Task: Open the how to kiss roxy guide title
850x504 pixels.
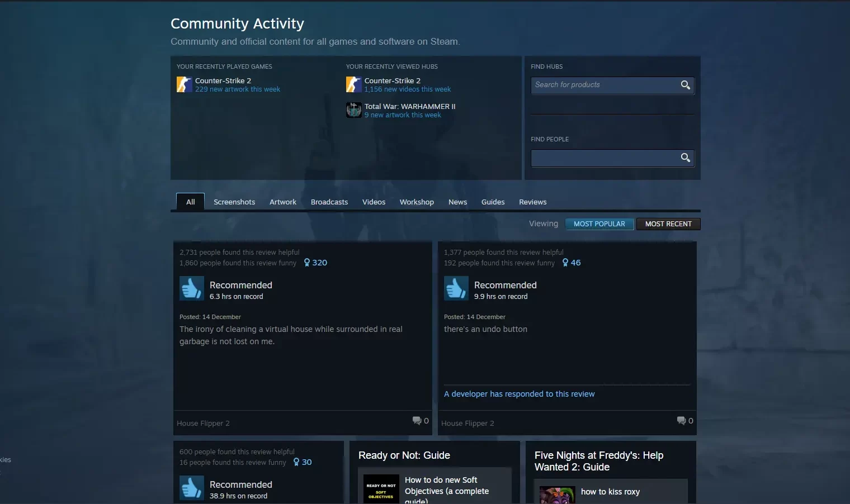Action: (610, 492)
